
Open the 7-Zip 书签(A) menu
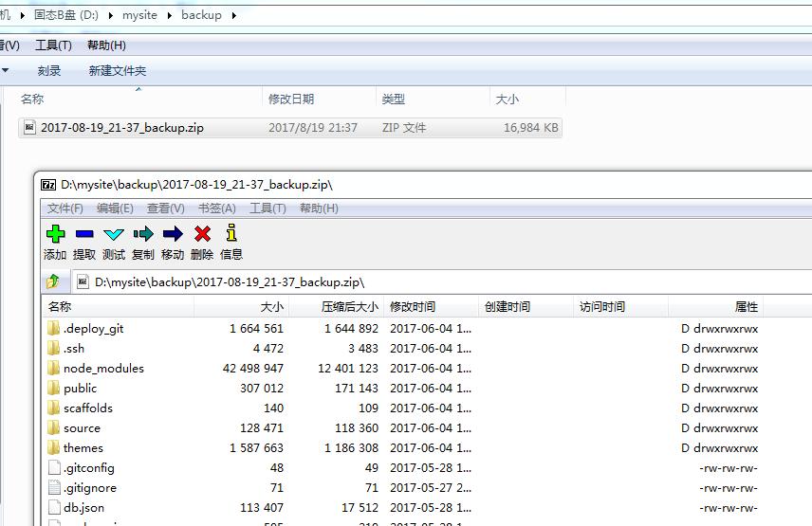coord(217,209)
